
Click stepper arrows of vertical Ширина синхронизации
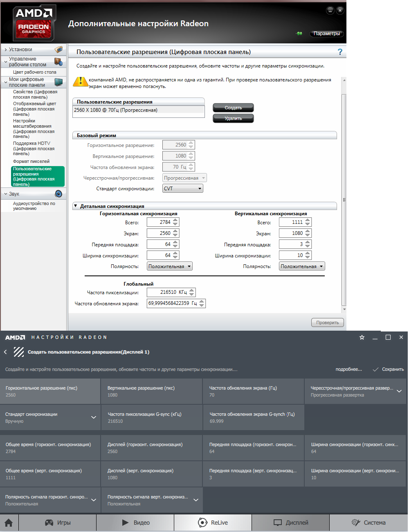(308, 255)
